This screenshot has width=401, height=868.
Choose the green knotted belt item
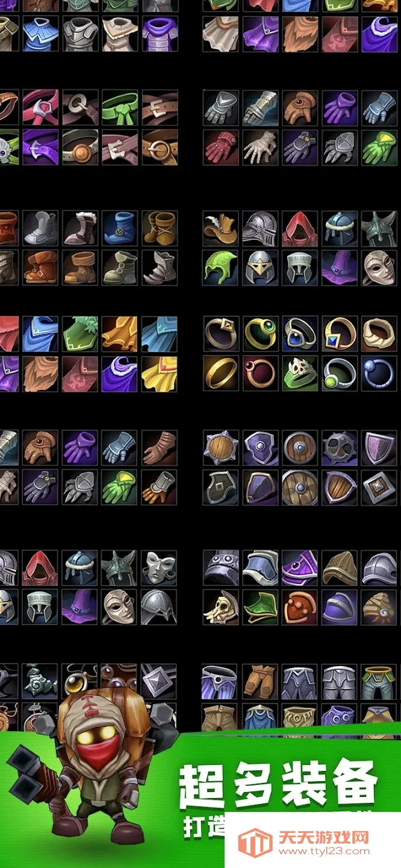(x=119, y=107)
